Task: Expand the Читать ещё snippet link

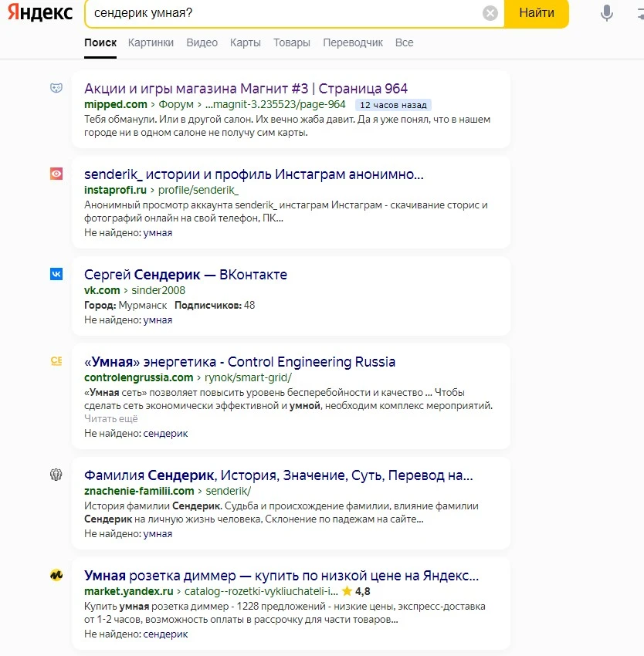Action: point(111,419)
